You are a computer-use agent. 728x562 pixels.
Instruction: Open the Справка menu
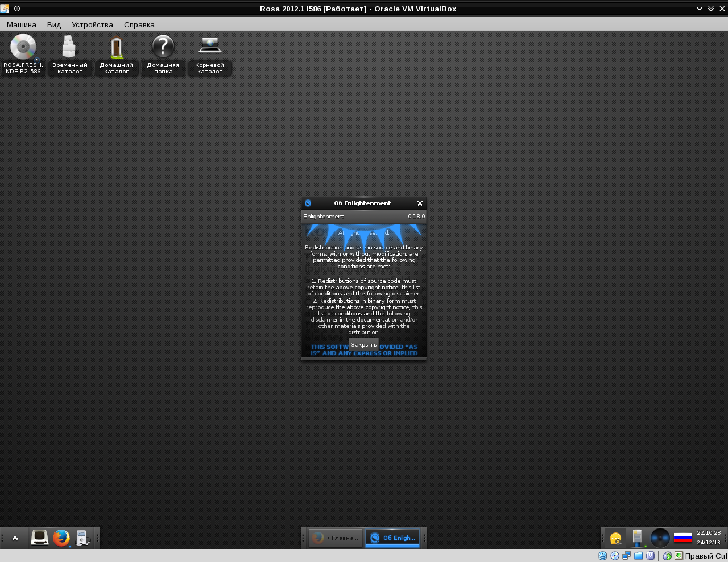[139, 24]
